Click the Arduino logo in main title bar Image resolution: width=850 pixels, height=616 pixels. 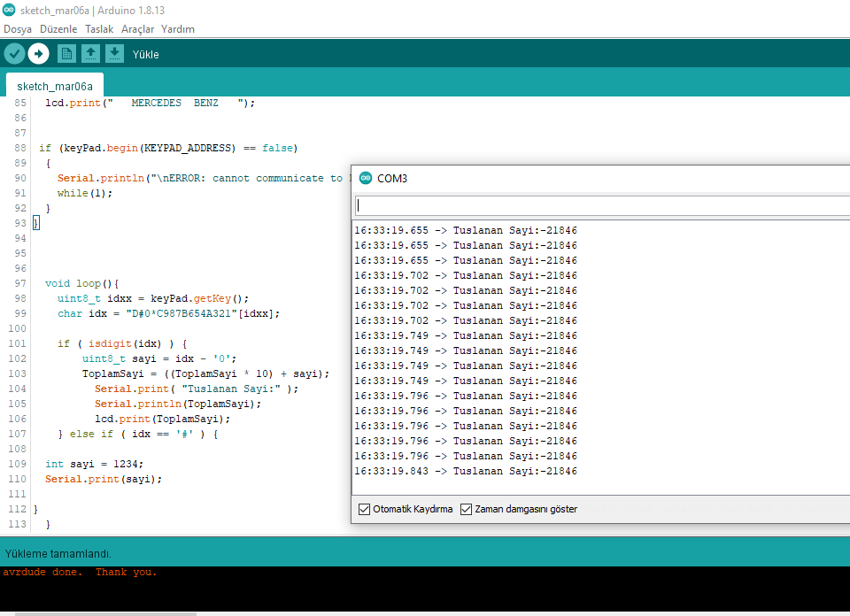pos(9,10)
